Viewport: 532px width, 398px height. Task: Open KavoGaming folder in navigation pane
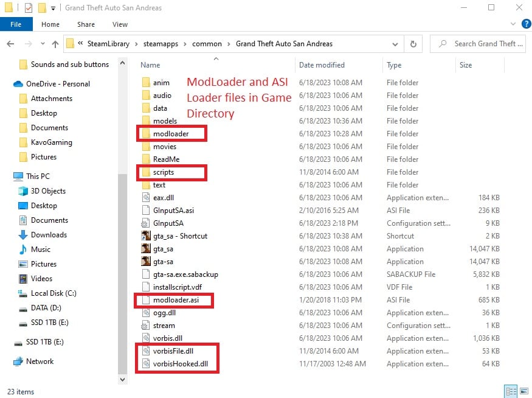[x=46, y=142]
